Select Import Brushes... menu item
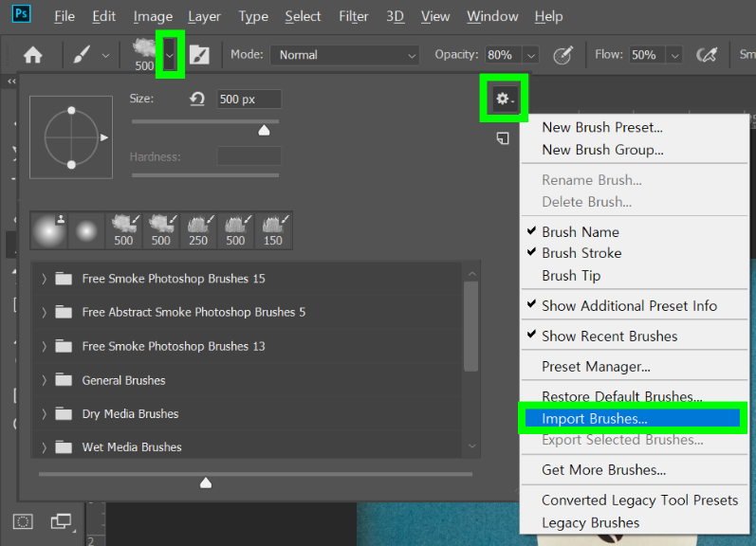Screen dimensions: 756x546 click(x=633, y=418)
